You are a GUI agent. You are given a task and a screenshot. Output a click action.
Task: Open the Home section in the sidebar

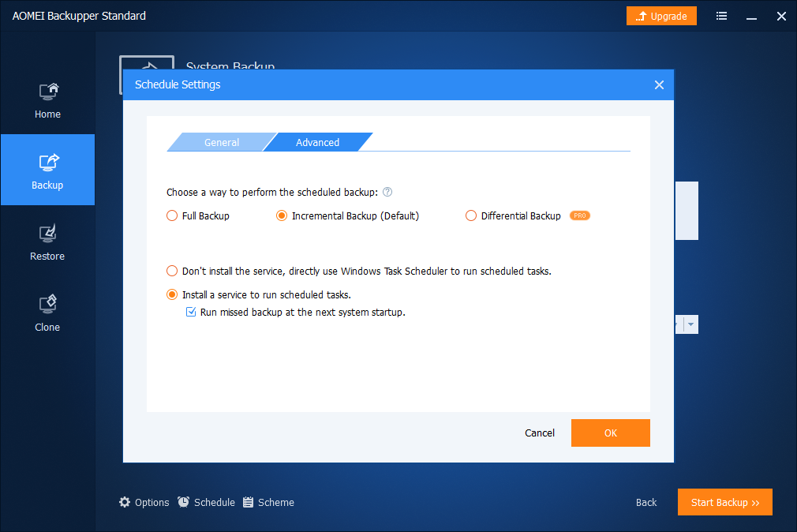pyautogui.click(x=47, y=101)
